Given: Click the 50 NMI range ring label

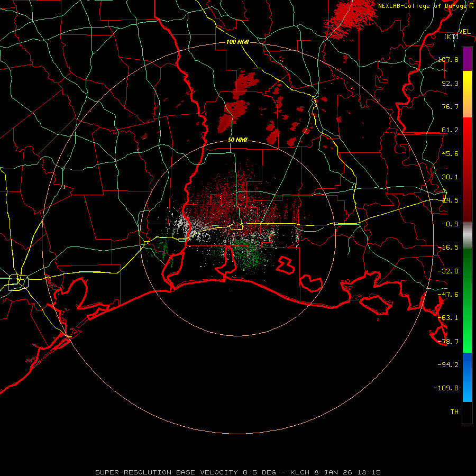Looking at the screenshot, I should 237,140.
